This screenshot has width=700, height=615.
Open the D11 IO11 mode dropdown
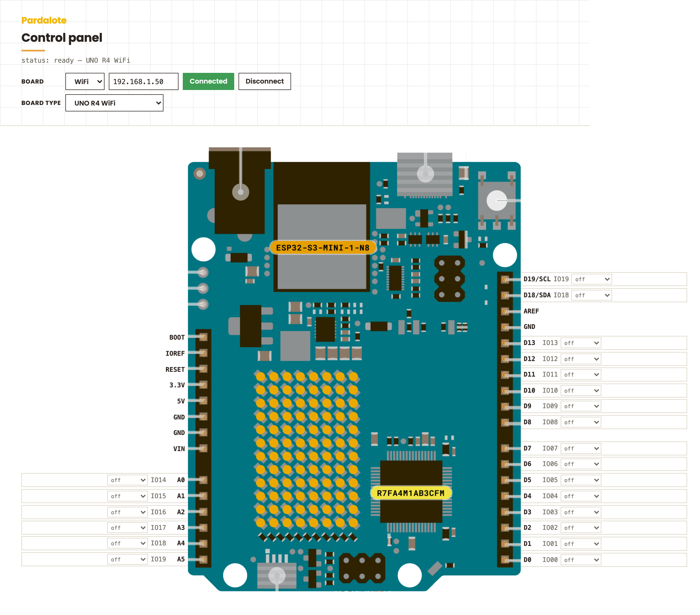(581, 375)
